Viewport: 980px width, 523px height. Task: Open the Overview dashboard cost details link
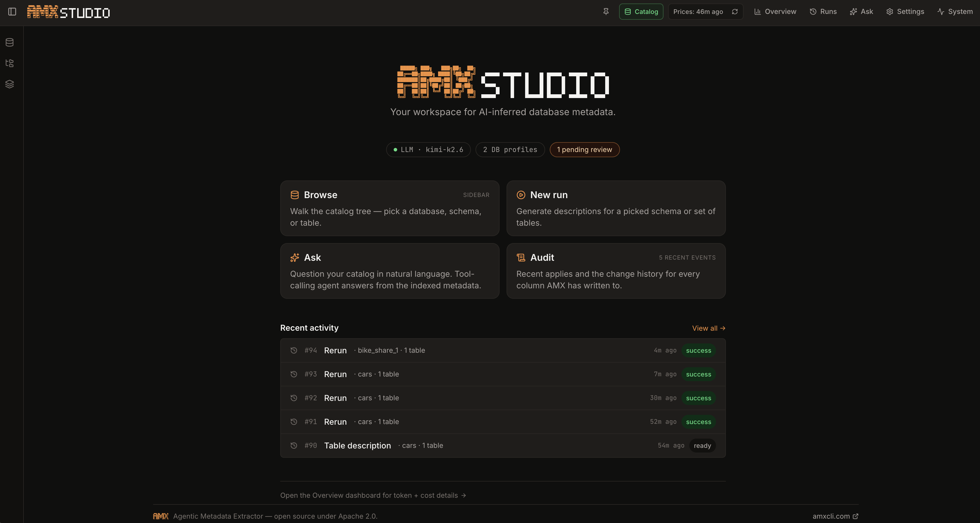373,495
